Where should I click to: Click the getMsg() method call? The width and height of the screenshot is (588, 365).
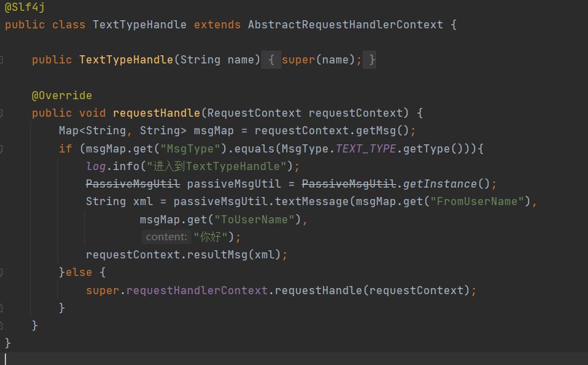[x=382, y=131]
